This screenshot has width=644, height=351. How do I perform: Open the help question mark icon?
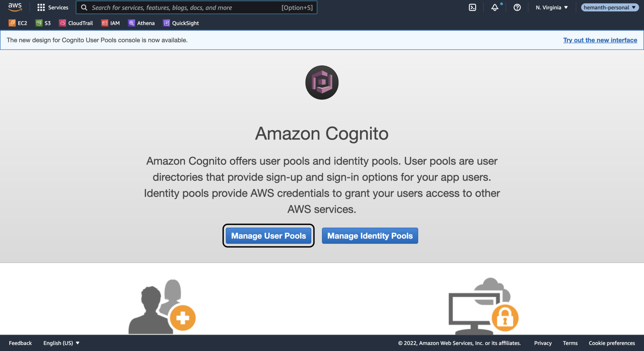pos(517,8)
